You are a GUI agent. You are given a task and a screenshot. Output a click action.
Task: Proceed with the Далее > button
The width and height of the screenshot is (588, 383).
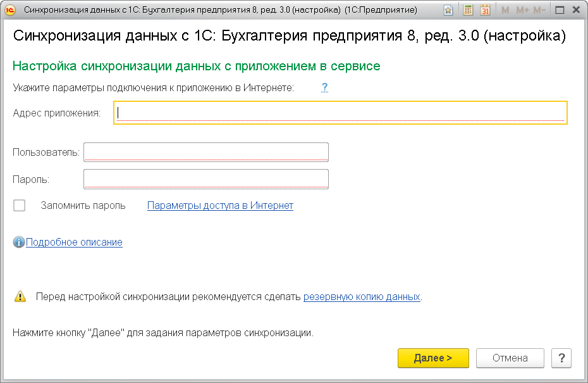(x=433, y=358)
